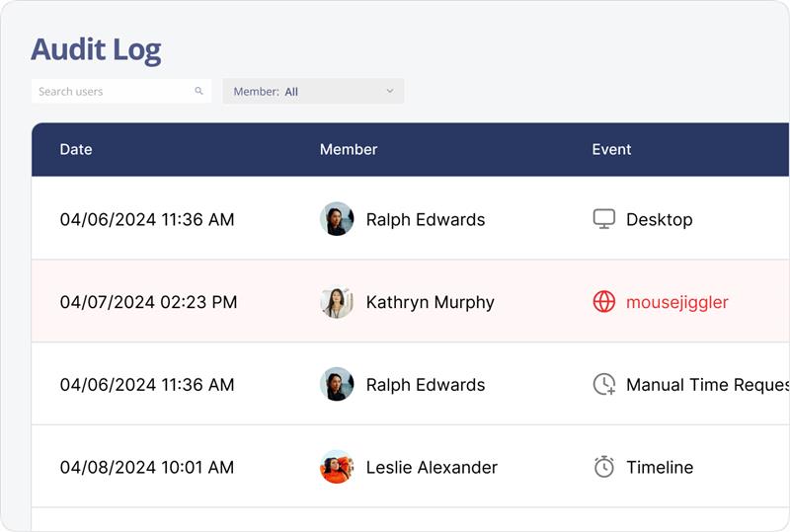Click the Kathryn Murphy member name

pyautogui.click(x=430, y=302)
